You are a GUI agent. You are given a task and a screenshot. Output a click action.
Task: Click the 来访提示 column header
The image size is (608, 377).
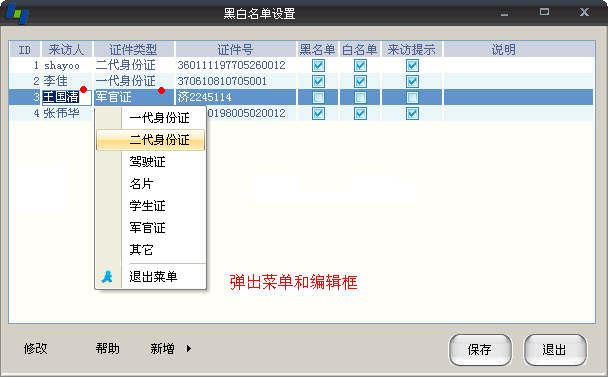[412, 49]
